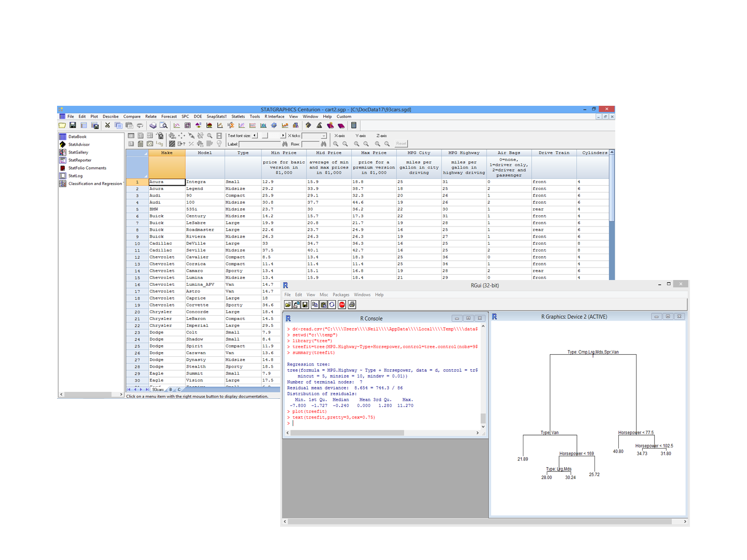Image resolution: width=747 pixels, height=560 pixels.
Task: Open the Packages menu in RGui
Action: pyautogui.click(x=341, y=295)
